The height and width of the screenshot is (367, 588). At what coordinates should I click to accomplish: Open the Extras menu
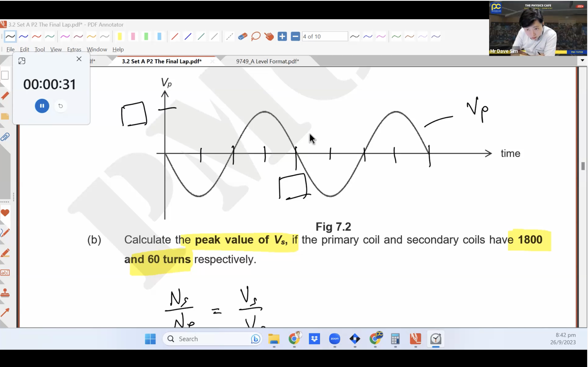pyautogui.click(x=74, y=49)
